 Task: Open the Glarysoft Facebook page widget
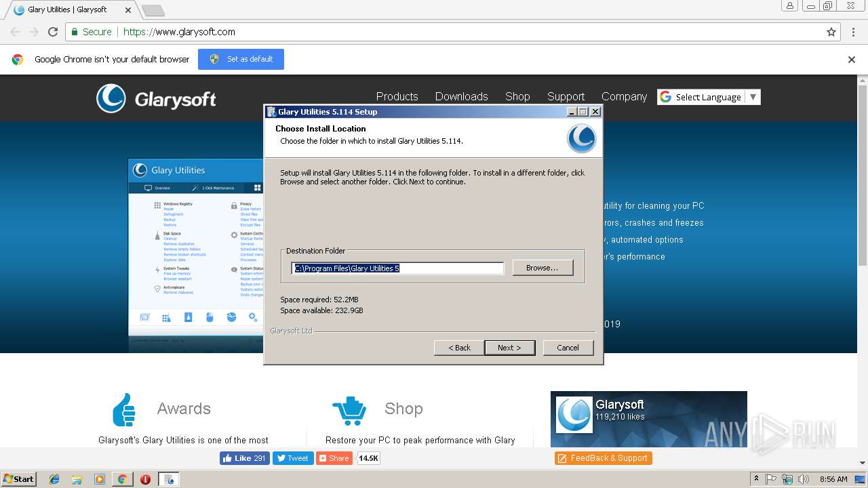(648, 419)
